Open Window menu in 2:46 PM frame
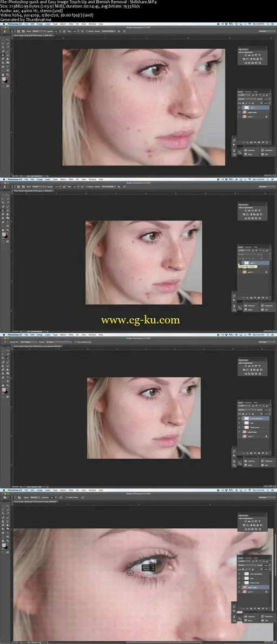The width and height of the screenshot is (277, 644). click(92, 490)
